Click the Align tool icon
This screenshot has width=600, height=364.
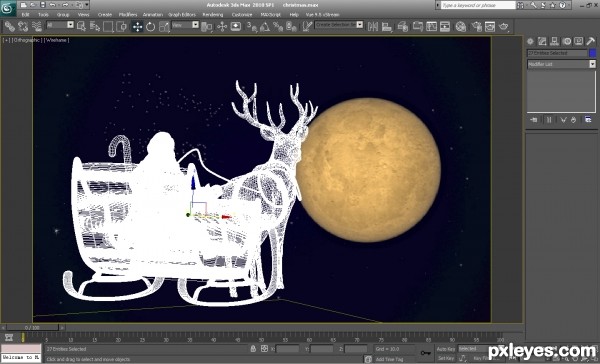pos(387,26)
